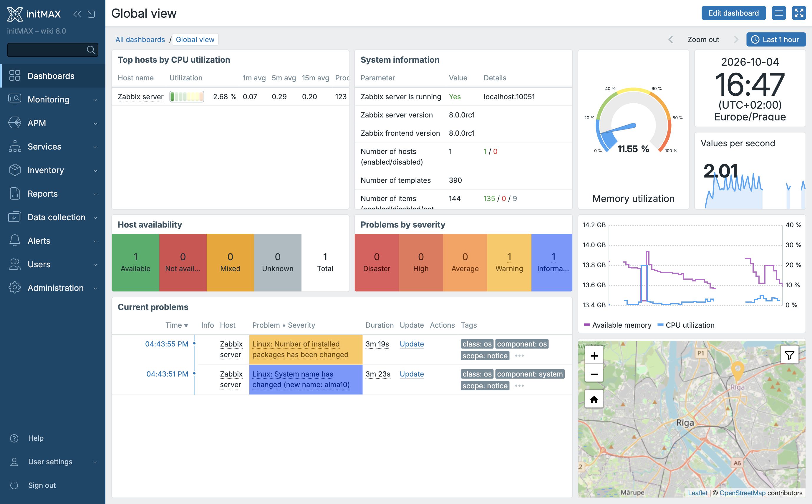Viewport: 812px width, 504px height.
Task: Click the Data collection icon
Action: 15,217
